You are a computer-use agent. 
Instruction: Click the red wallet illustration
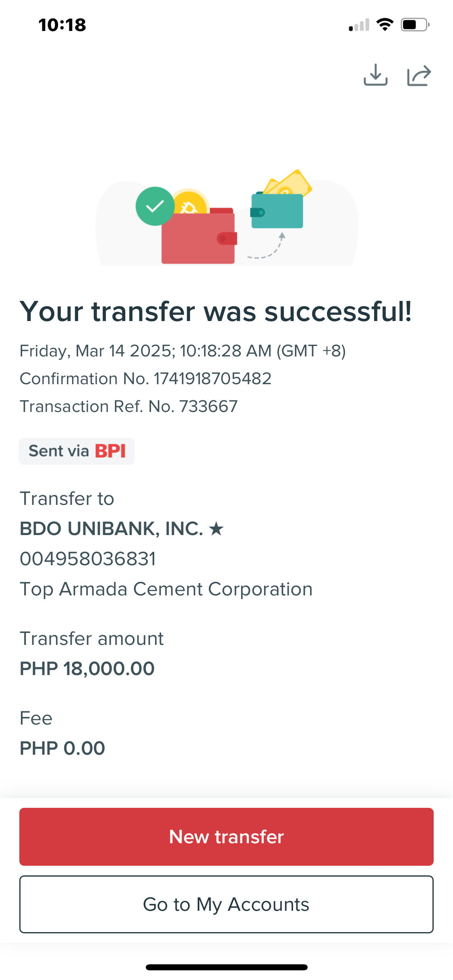point(199,237)
